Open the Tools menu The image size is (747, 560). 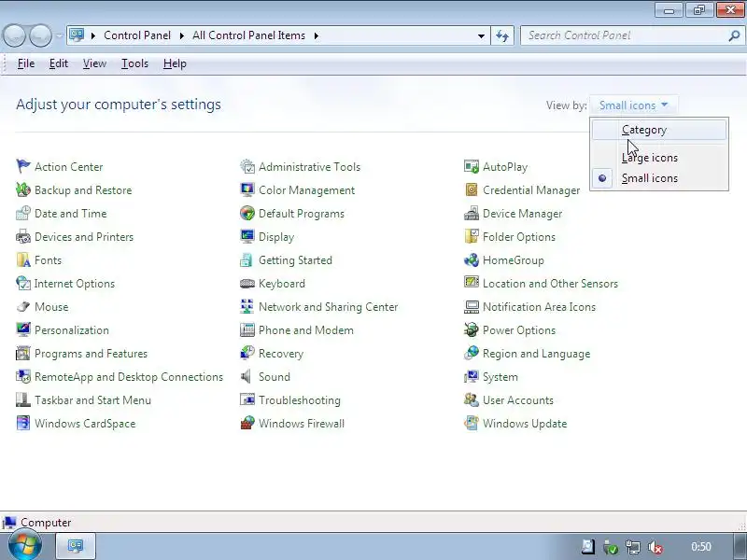click(134, 63)
